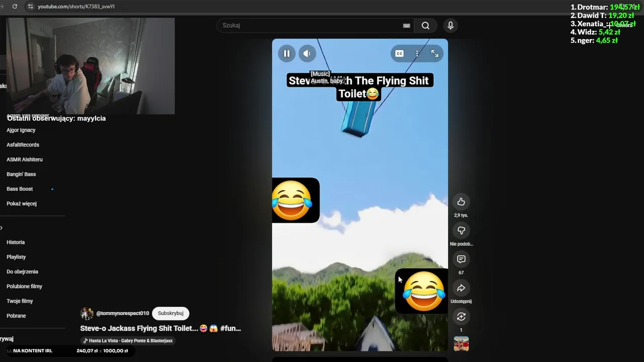644x362 pixels.
Task: Open Do obejrzenia watch later list
Action: click(22, 271)
